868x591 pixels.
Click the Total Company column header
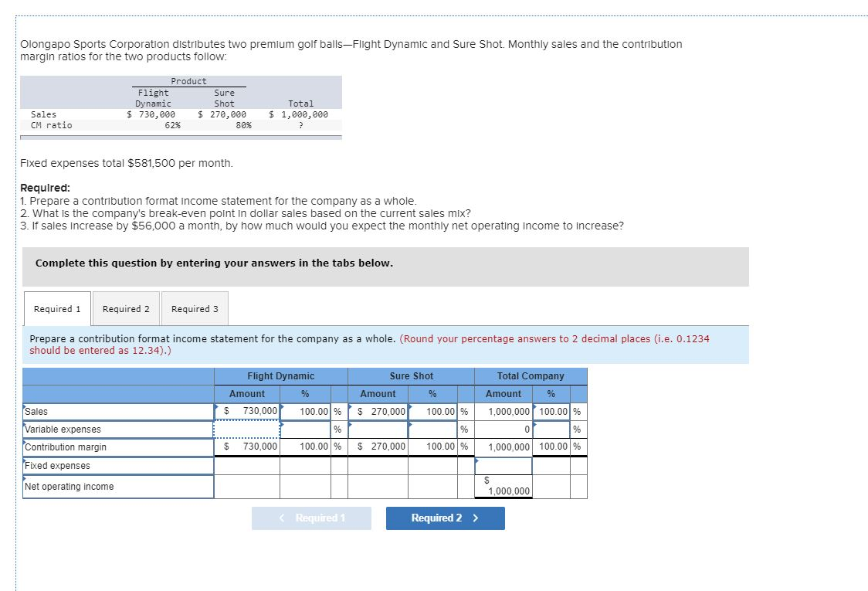point(531,376)
